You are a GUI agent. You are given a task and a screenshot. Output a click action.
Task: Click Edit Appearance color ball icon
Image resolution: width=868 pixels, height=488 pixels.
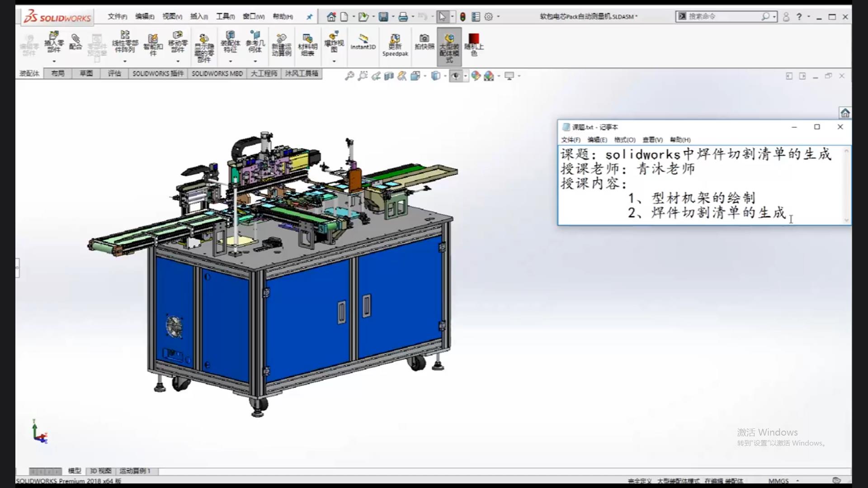click(476, 76)
